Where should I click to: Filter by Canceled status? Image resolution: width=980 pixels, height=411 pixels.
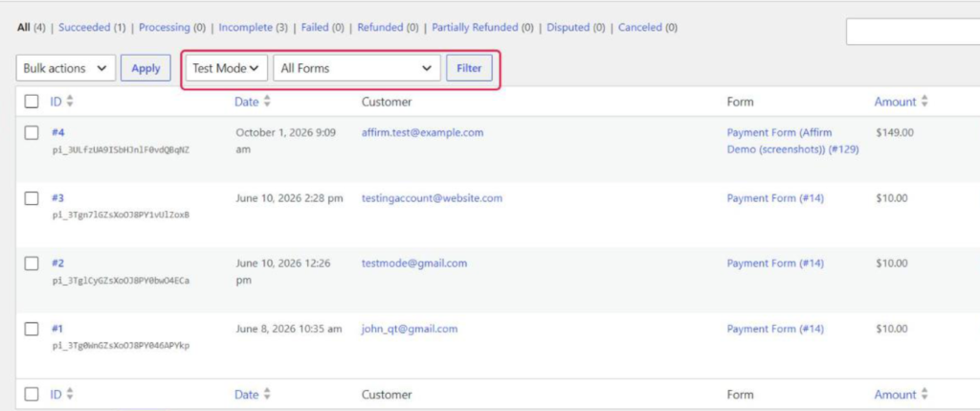640,28
